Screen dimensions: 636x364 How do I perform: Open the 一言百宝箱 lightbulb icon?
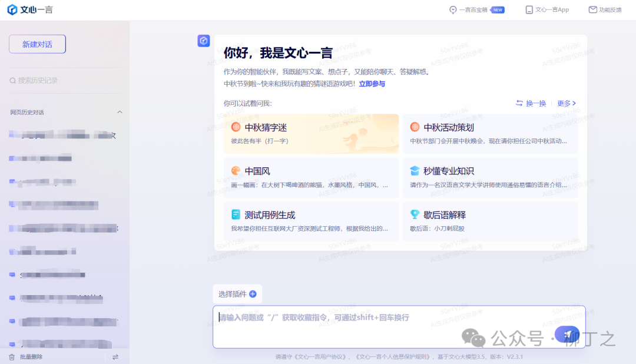click(x=453, y=10)
